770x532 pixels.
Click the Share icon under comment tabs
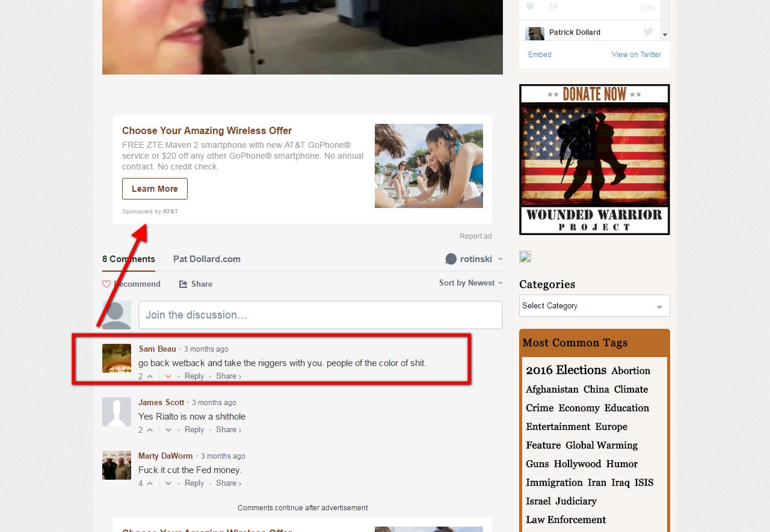pyautogui.click(x=183, y=284)
